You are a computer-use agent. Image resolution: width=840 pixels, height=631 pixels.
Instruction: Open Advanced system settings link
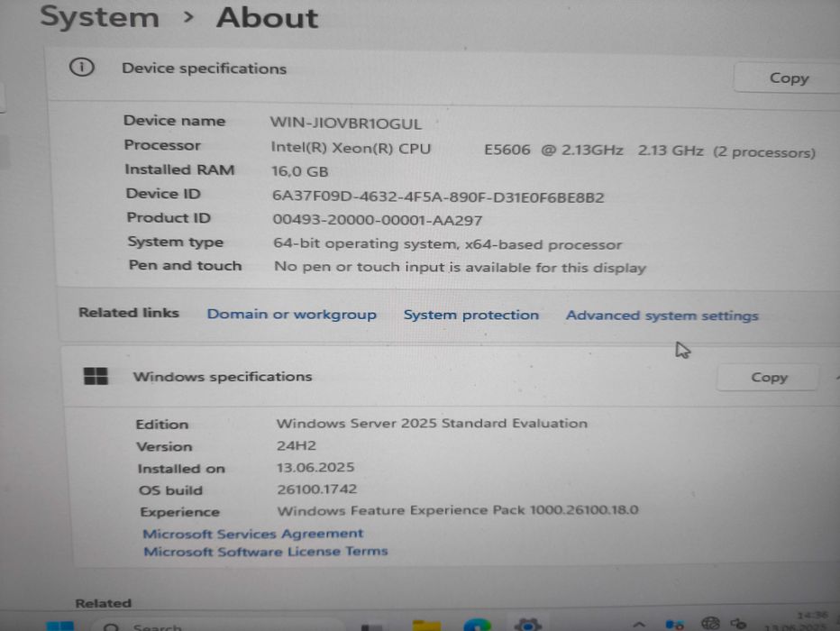click(662, 315)
